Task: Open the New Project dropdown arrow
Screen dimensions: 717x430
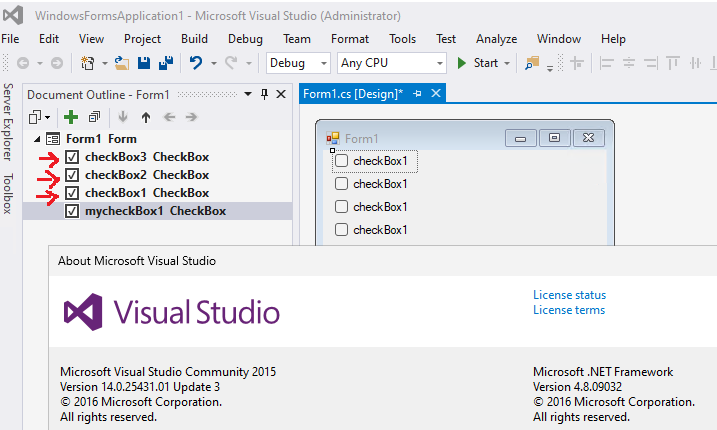Action: coord(105,63)
